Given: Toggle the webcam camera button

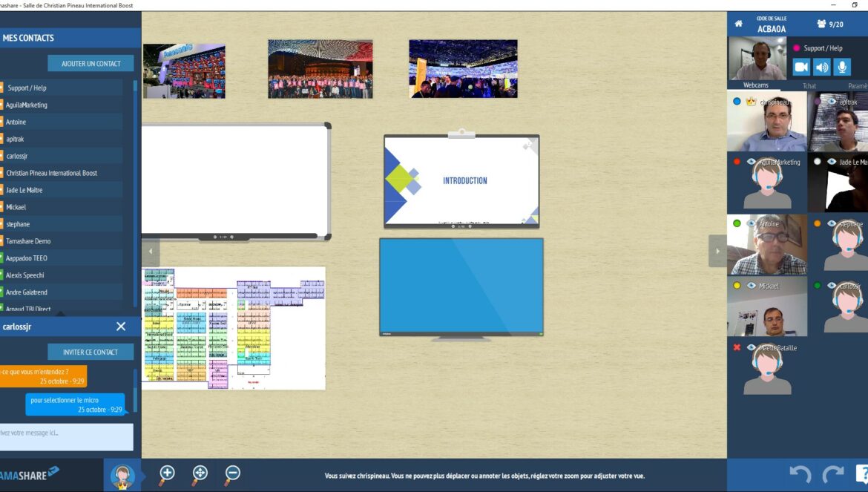Looking at the screenshot, I should [x=801, y=68].
